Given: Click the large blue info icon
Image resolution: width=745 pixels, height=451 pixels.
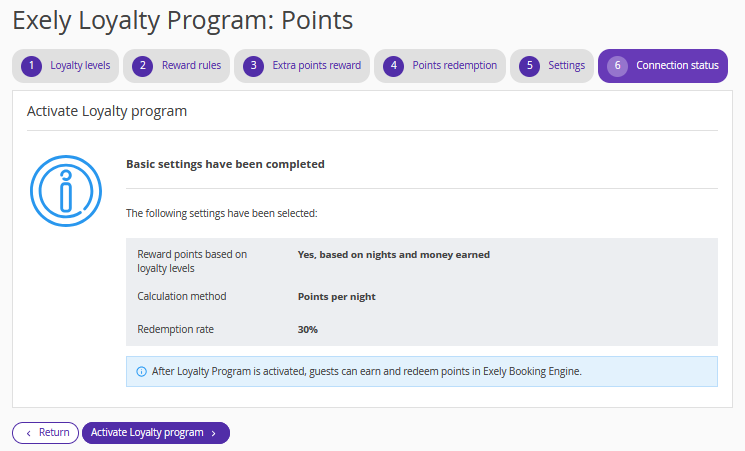Looking at the screenshot, I should coord(66,191).
